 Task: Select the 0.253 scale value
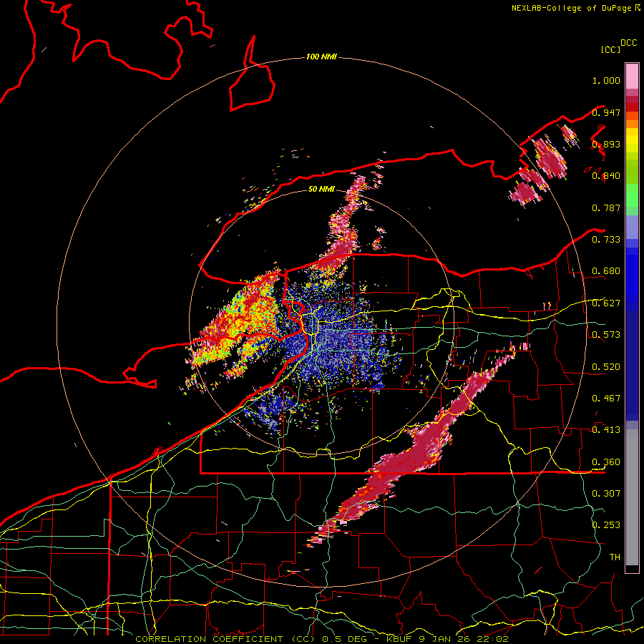(x=606, y=525)
